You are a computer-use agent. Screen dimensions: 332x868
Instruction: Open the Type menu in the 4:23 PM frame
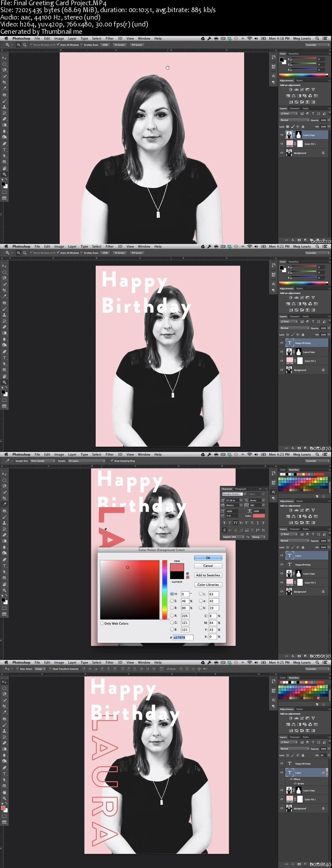point(84,455)
